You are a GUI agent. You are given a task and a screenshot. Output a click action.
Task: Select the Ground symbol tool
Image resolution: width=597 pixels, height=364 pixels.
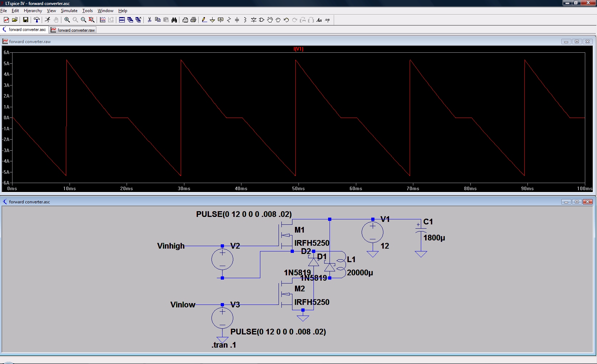212,20
